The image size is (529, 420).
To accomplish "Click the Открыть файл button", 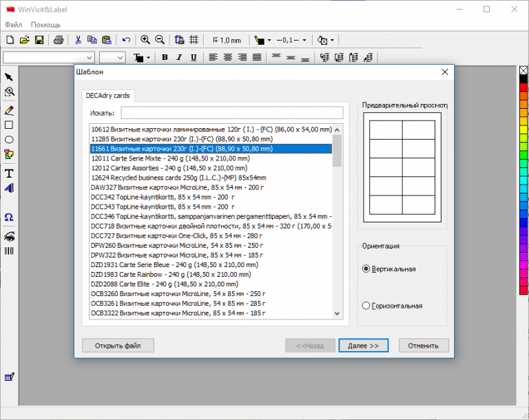I will (x=118, y=346).
